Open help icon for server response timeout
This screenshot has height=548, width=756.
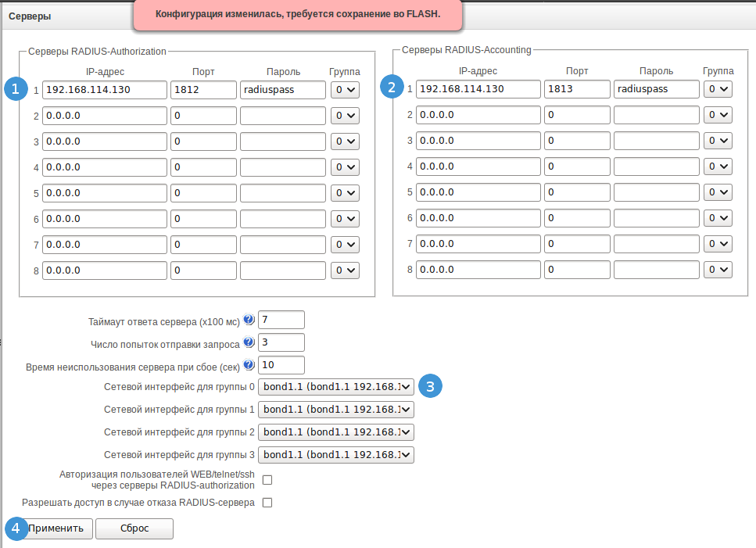249,319
